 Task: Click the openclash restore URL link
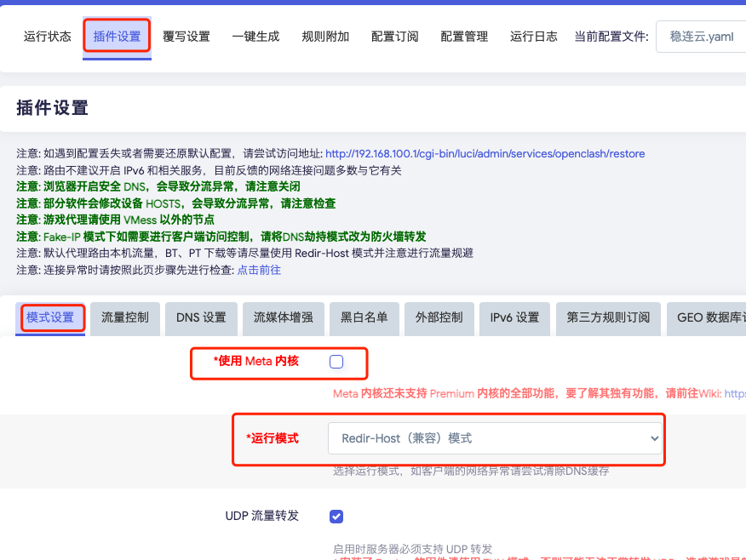(x=485, y=154)
